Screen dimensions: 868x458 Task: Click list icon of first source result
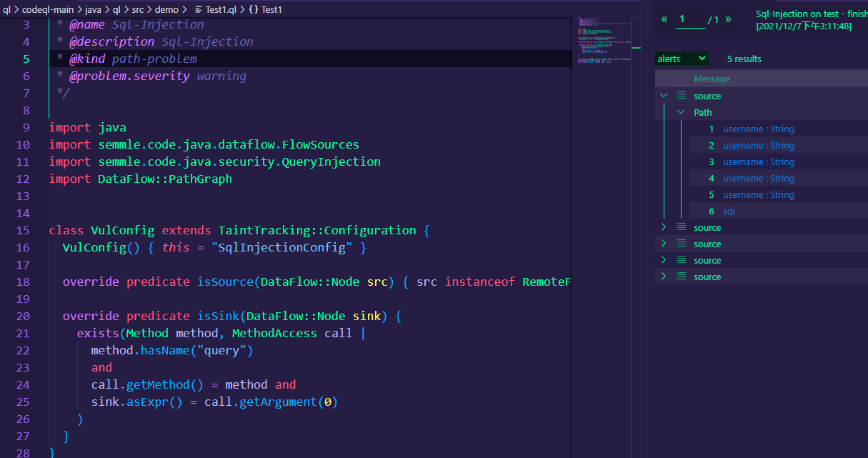click(x=681, y=96)
